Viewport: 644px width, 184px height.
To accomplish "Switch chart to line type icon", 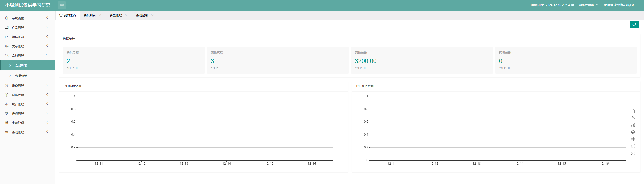I will (x=633, y=118).
